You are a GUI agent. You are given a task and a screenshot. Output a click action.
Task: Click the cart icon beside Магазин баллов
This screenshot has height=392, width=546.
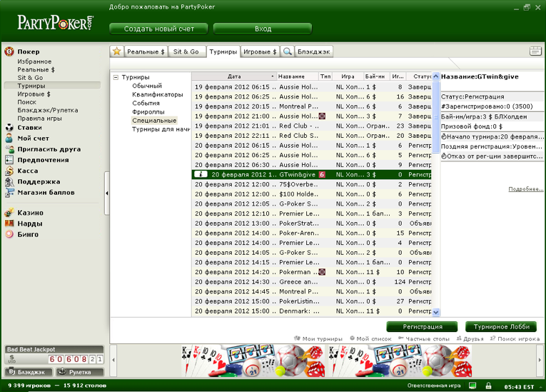pyautogui.click(x=9, y=193)
